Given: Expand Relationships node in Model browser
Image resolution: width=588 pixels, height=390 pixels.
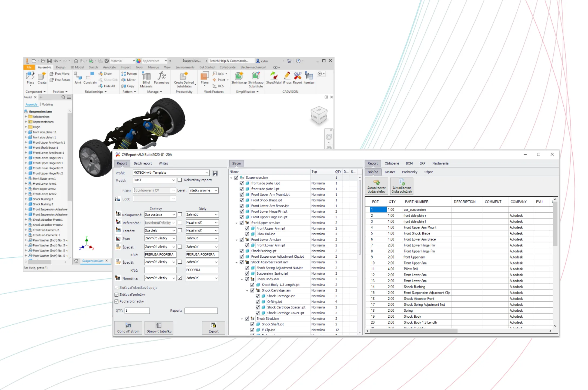Looking at the screenshot, I should tap(26, 117).
